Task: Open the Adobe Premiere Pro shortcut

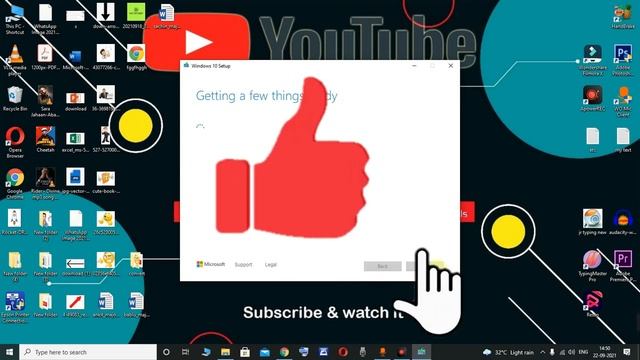Action: pos(623,266)
